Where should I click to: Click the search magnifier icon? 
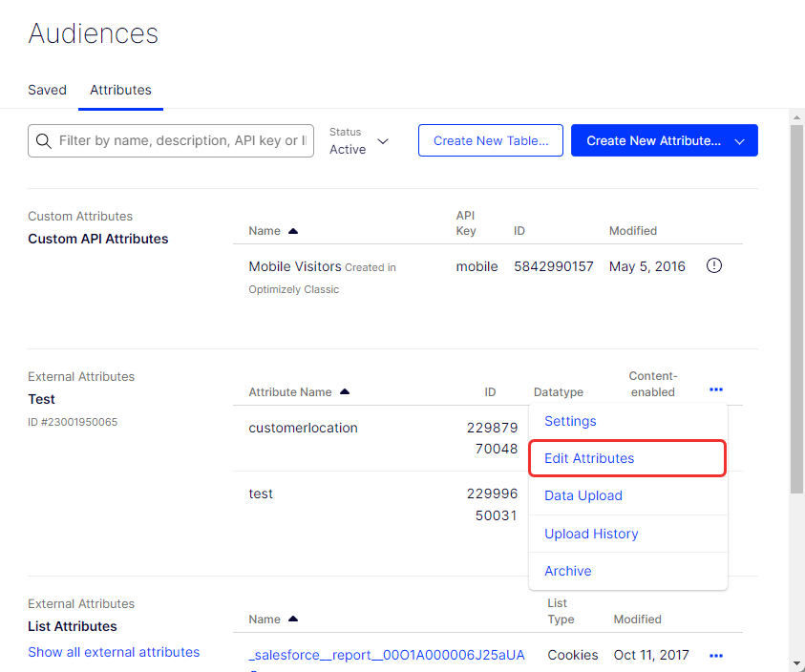43,141
